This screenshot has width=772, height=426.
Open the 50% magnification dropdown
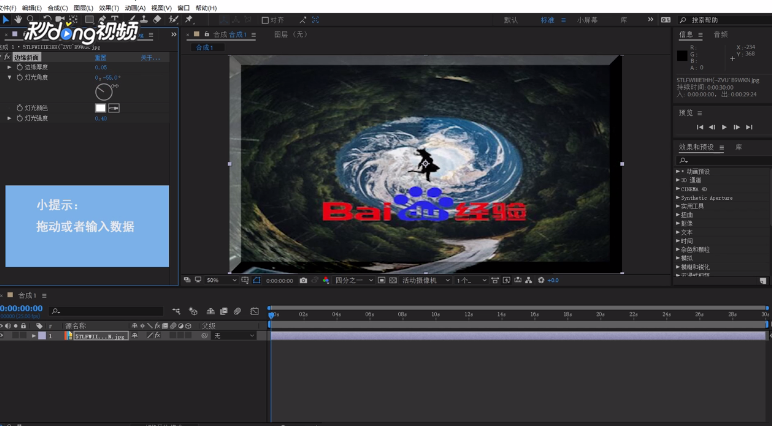coord(221,280)
